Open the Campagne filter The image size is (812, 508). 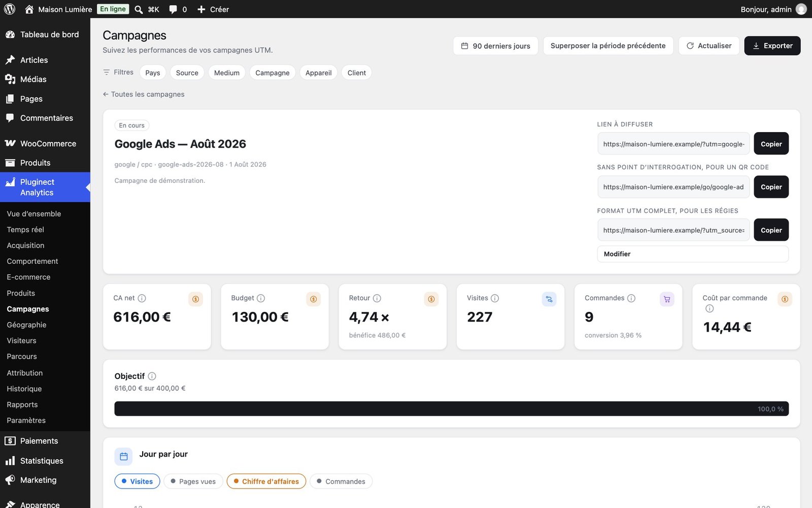pyautogui.click(x=273, y=73)
